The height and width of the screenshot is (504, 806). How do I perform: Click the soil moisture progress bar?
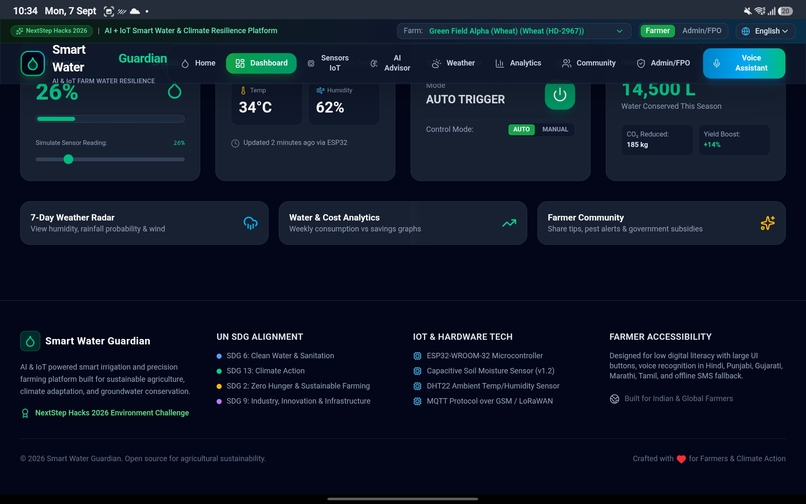tap(110, 119)
